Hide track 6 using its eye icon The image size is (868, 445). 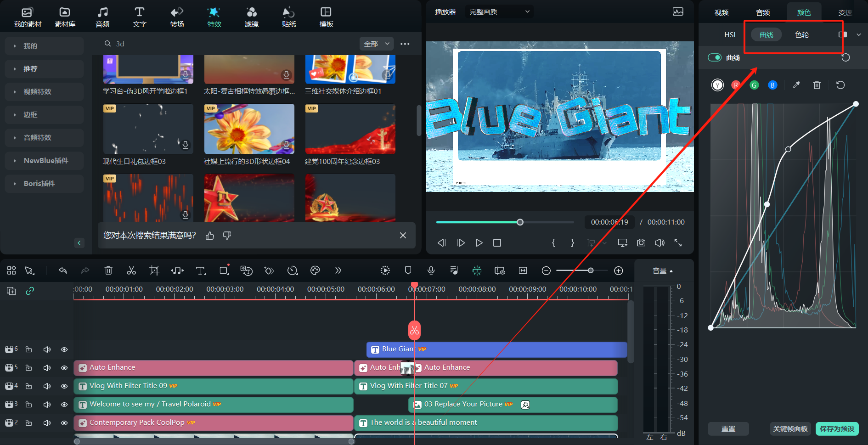point(64,349)
